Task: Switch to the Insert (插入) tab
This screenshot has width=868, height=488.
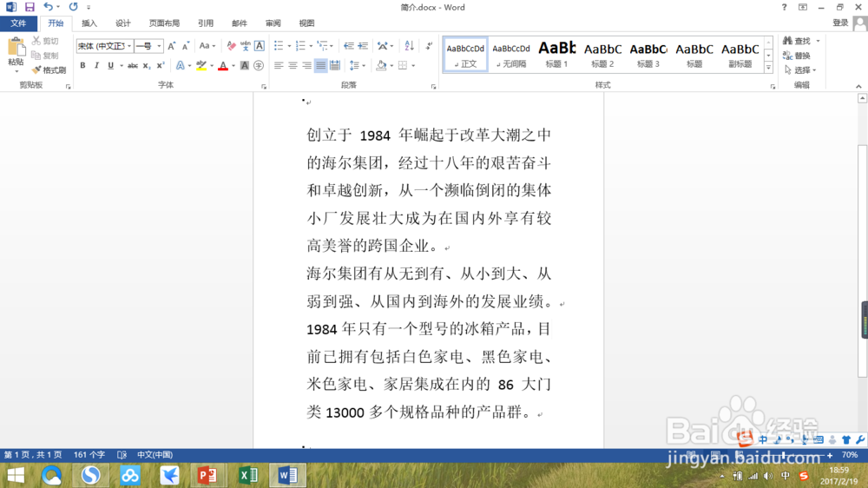Action: pyautogui.click(x=89, y=23)
